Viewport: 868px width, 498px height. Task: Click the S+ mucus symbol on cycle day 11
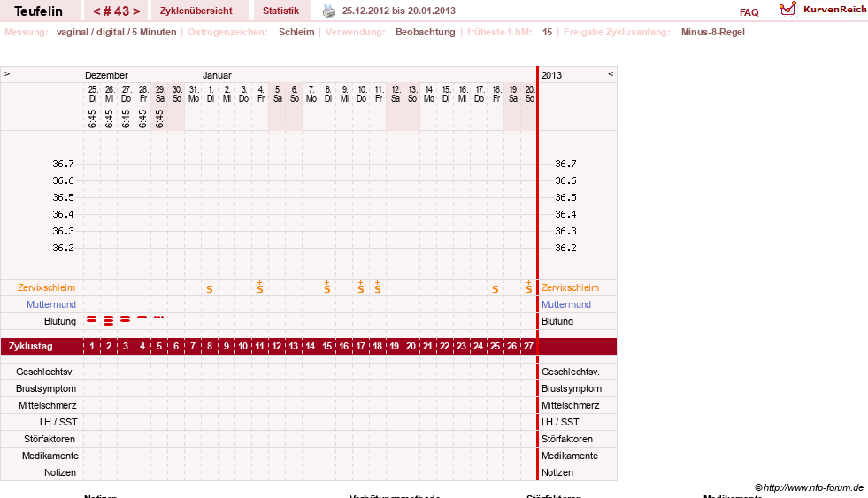coord(259,287)
